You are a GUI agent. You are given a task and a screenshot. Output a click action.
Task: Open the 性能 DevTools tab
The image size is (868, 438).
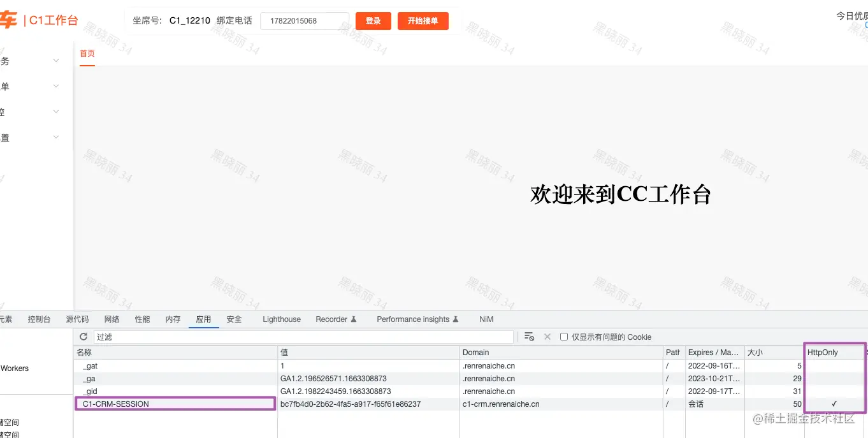[142, 319]
